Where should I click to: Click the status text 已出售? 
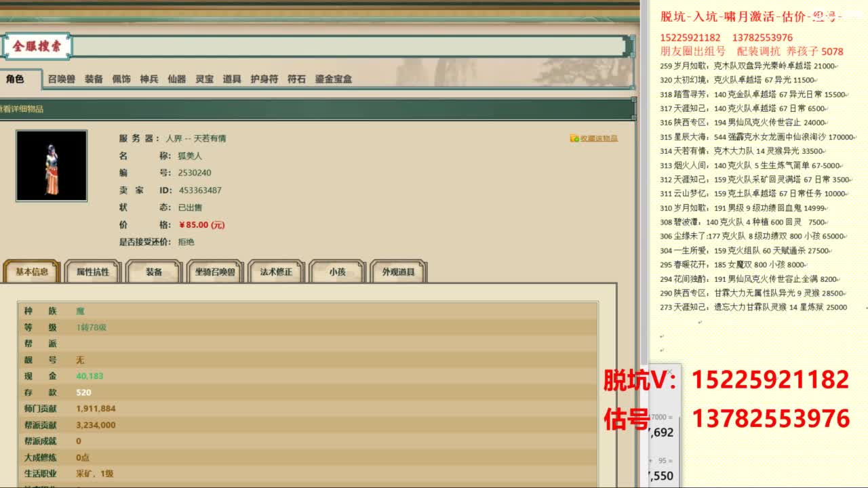pos(191,207)
